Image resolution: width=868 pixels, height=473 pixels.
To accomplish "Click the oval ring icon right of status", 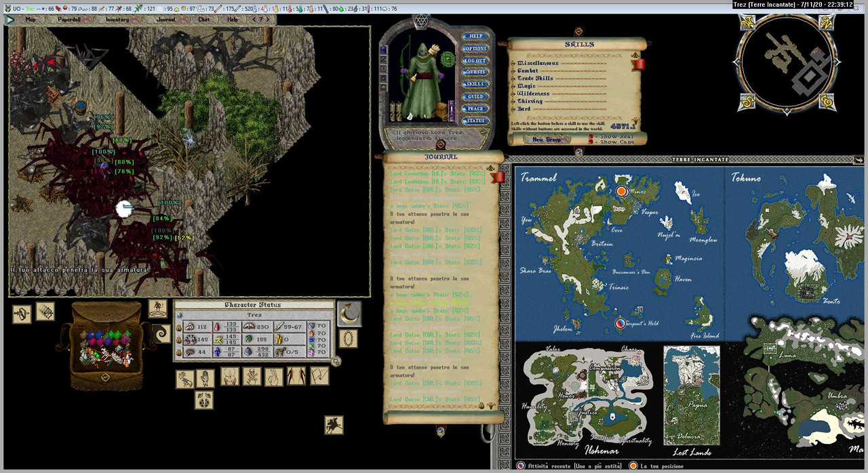I will [x=348, y=338].
